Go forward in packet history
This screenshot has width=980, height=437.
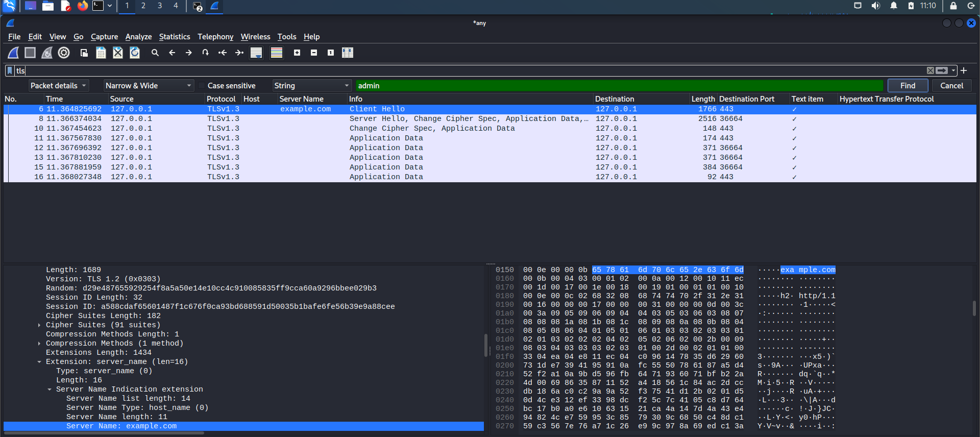coord(189,53)
